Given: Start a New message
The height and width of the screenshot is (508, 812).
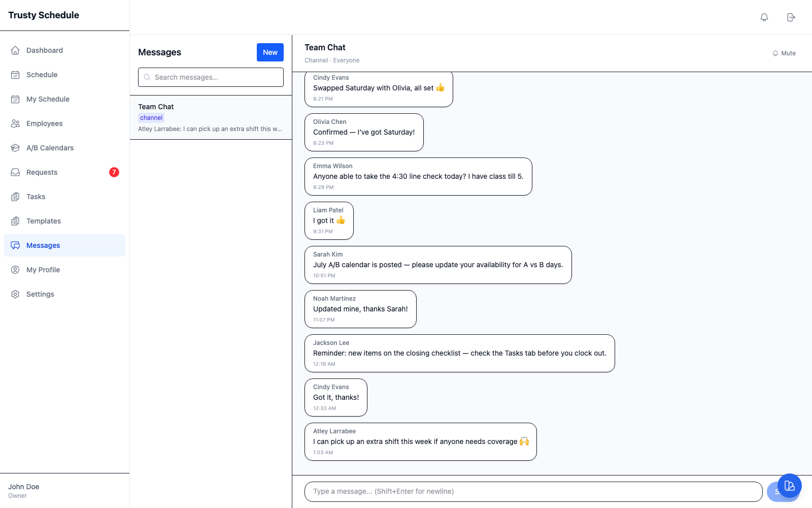Looking at the screenshot, I should point(270,52).
